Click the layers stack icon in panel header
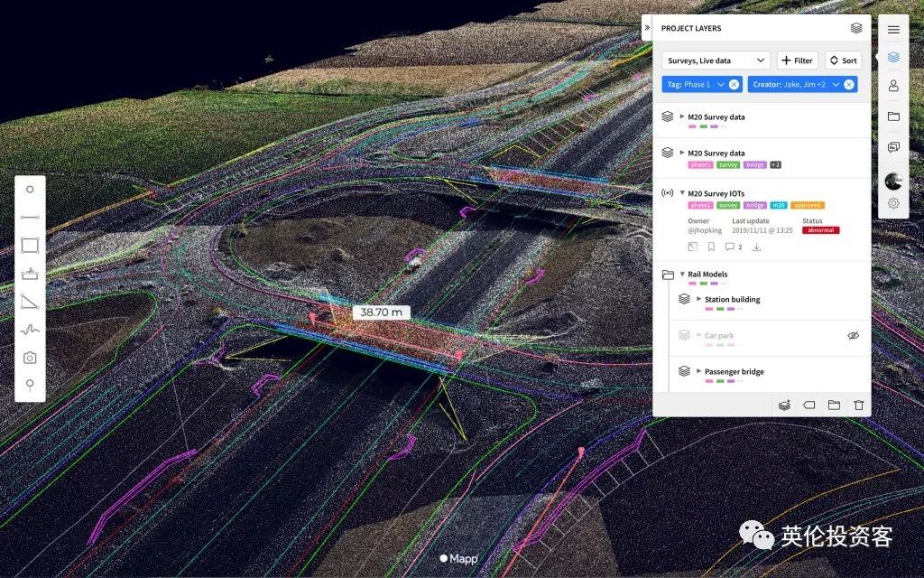Screen dimensions: 924x578 856,28
